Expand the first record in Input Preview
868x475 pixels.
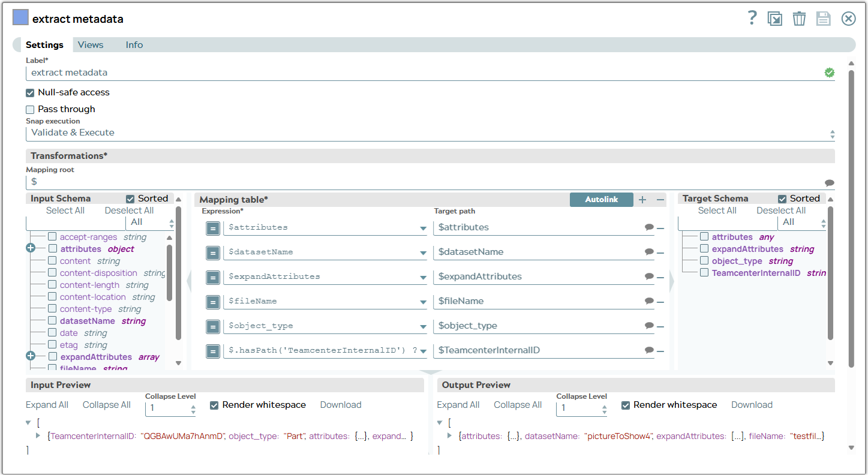38,436
